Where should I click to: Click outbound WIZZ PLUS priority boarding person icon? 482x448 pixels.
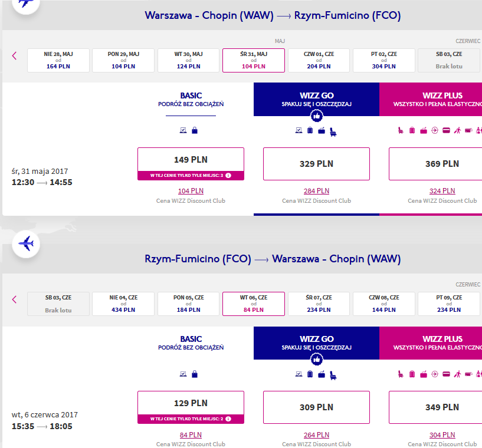click(x=457, y=130)
